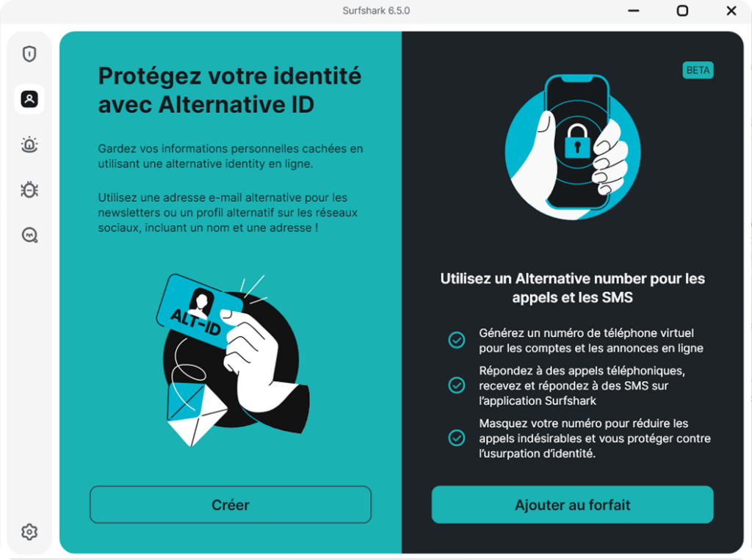Click the ALT-ID card illustration
The width and height of the screenshot is (752, 560).
pos(200,310)
